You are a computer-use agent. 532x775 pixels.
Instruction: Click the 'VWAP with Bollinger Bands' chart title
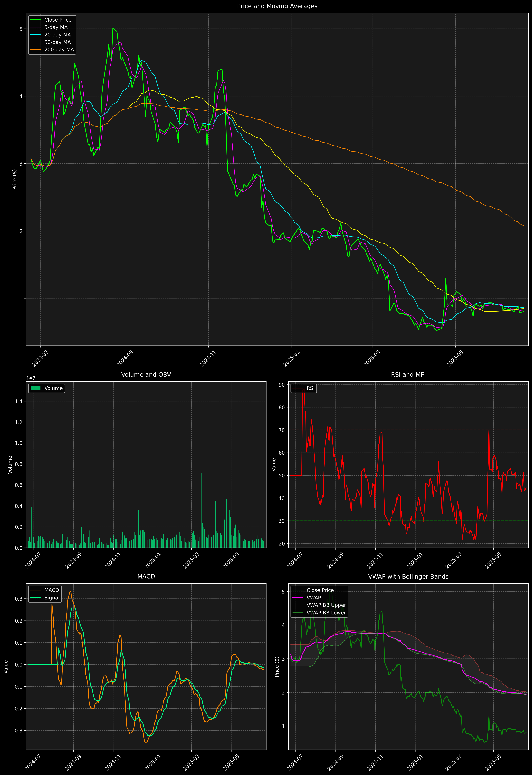click(x=408, y=577)
